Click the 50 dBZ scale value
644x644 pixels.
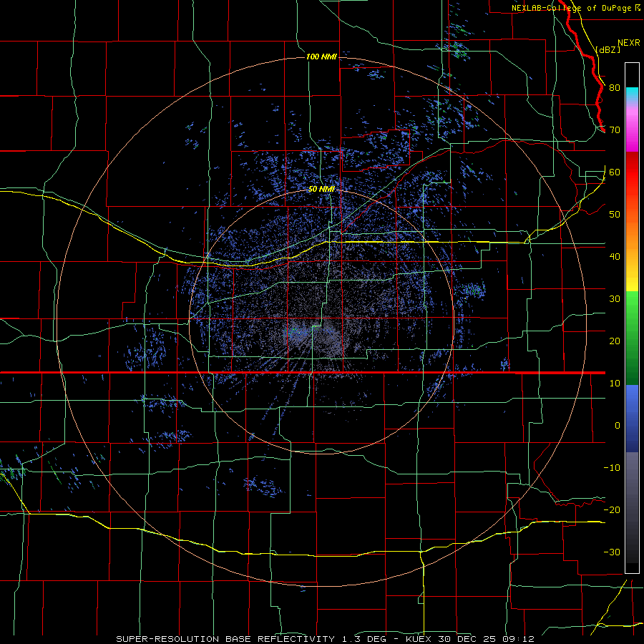pyautogui.click(x=615, y=215)
